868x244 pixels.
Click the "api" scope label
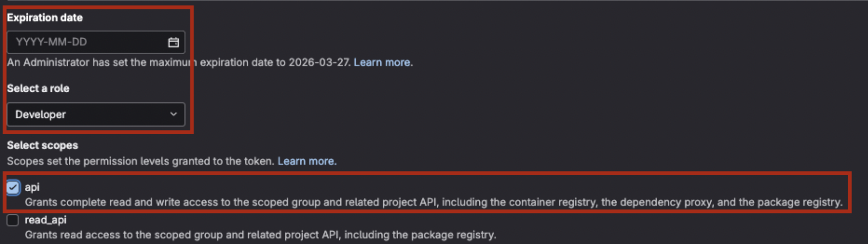32,187
